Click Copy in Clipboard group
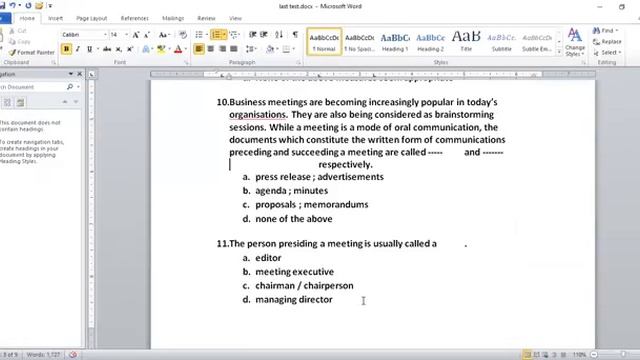The height and width of the screenshot is (360, 640). click(20, 42)
